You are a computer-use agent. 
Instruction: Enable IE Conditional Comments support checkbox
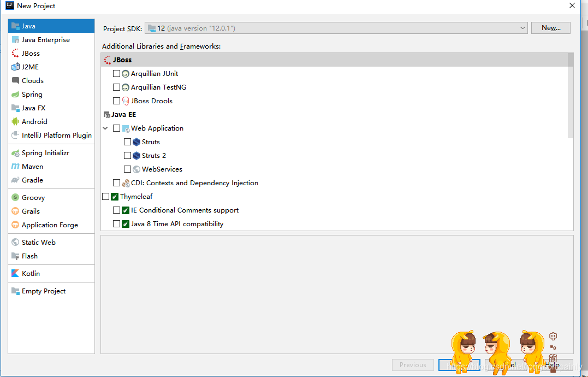click(117, 210)
